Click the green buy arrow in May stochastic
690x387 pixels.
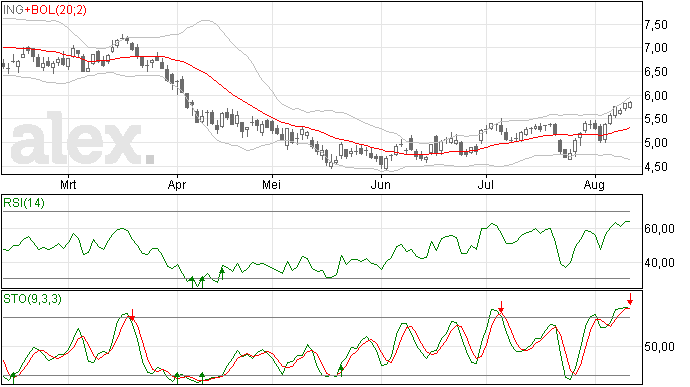341,370
